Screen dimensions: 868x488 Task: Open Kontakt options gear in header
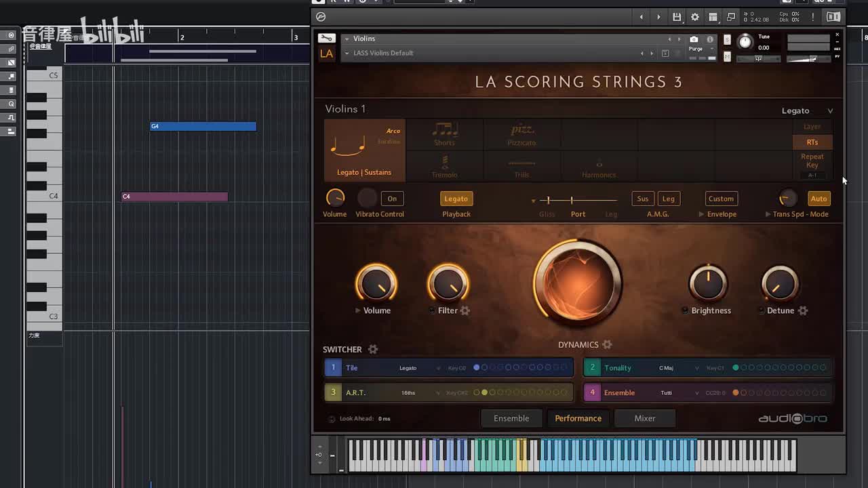695,17
